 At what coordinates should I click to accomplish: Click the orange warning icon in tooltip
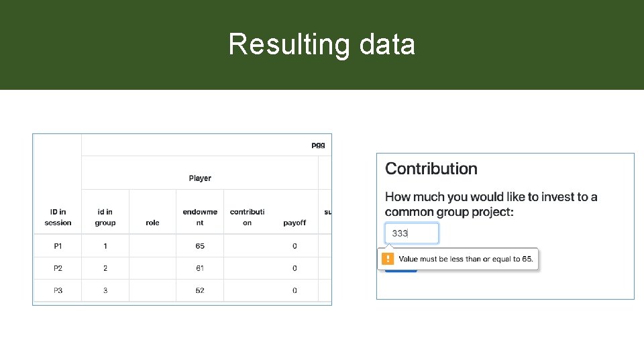388,258
